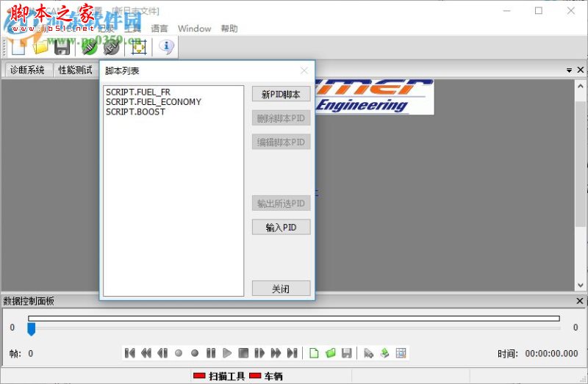588x384 pixels.
Task: Open a file with the yellow folder icon
Action: pyautogui.click(x=40, y=47)
